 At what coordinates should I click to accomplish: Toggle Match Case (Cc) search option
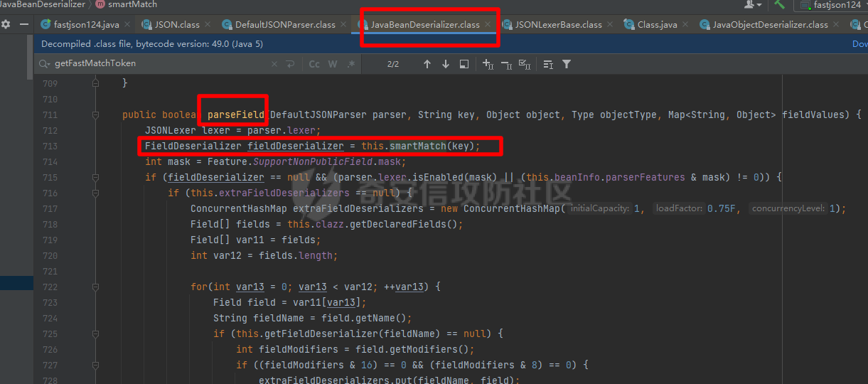[314, 64]
